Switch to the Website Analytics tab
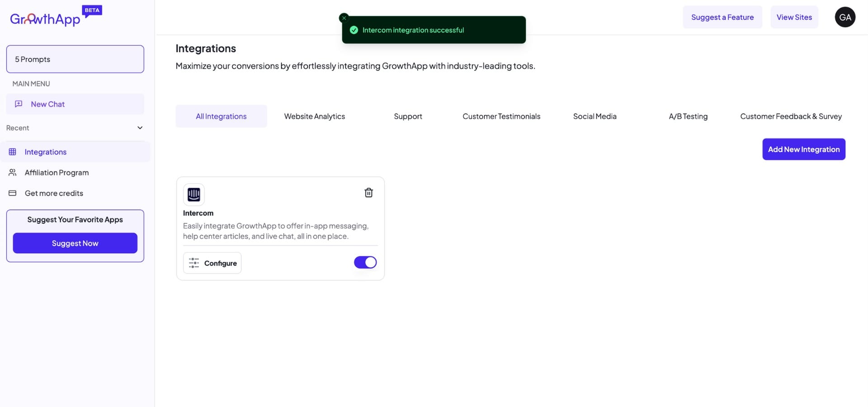Image resolution: width=868 pixels, height=407 pixels. point(315,116)
